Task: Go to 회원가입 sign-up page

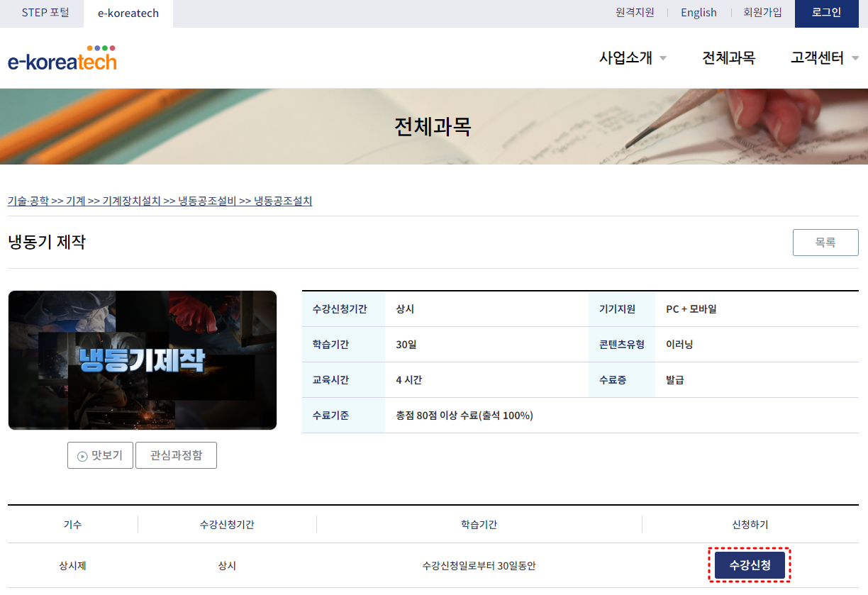Action: tap(762, 13)
